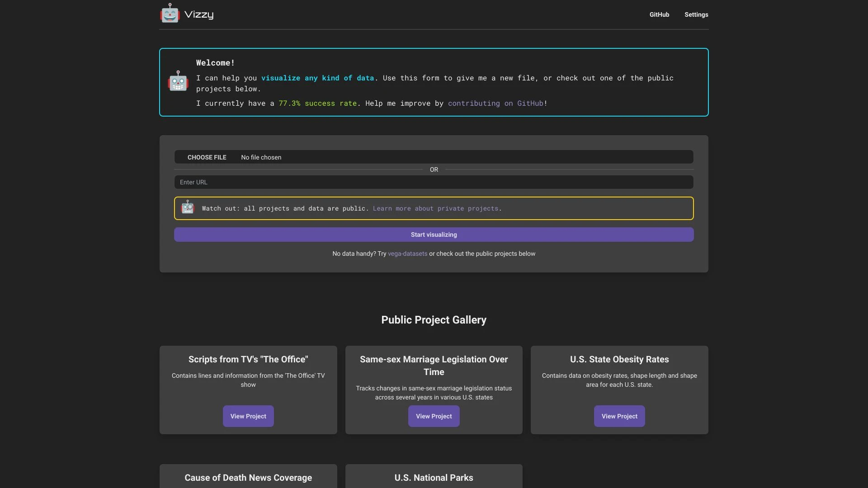Click Choose File to upload data

[207, 157]
